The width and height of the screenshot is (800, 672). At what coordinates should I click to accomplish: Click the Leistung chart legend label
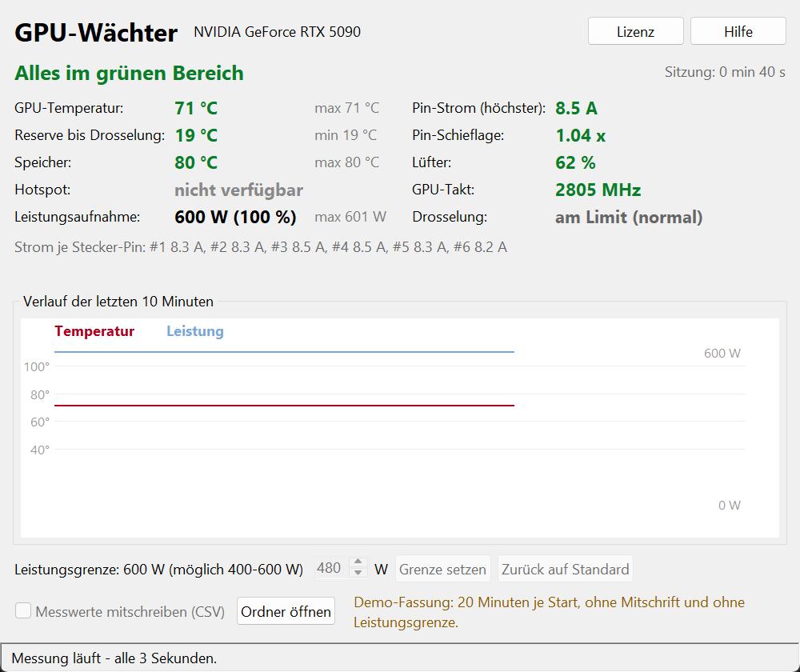click(195, 331)
